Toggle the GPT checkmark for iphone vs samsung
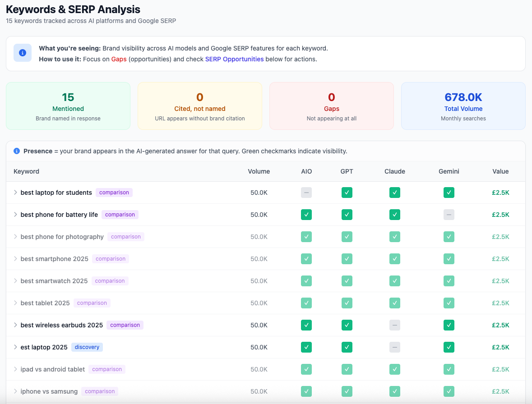The width and height of the screenshot is (532, 404). pyautogui.click(x=347, y=391)
